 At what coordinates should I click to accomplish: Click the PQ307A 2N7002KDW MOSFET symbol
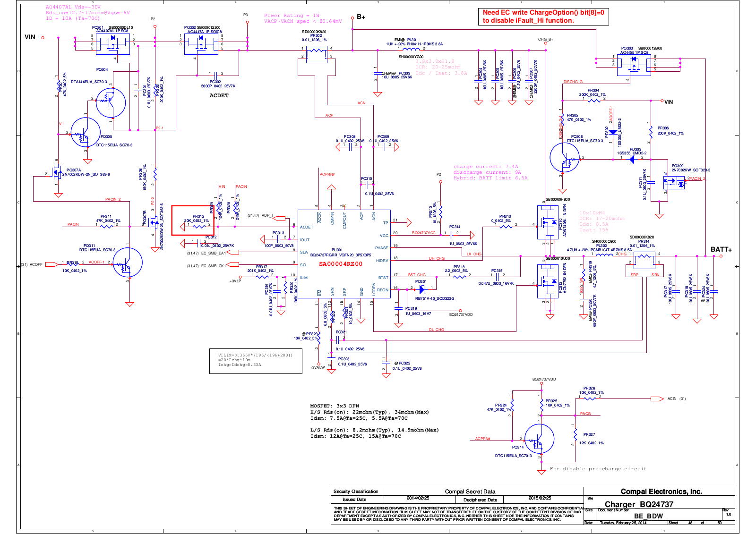[57, 172]
